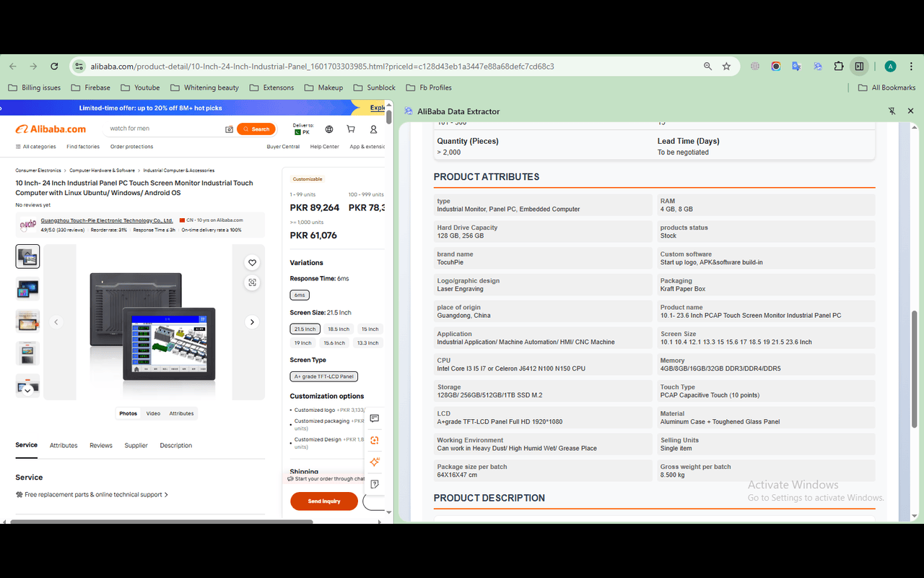Open the Help Center link
Image resolution: width=924 pixels, height=578 pixels.
click(325, 147)
